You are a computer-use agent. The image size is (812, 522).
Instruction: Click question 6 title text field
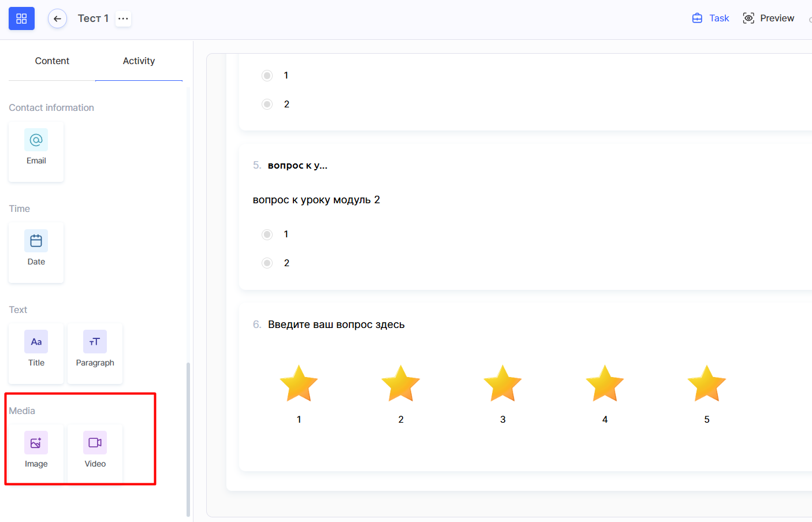click(x=336, y=325)
